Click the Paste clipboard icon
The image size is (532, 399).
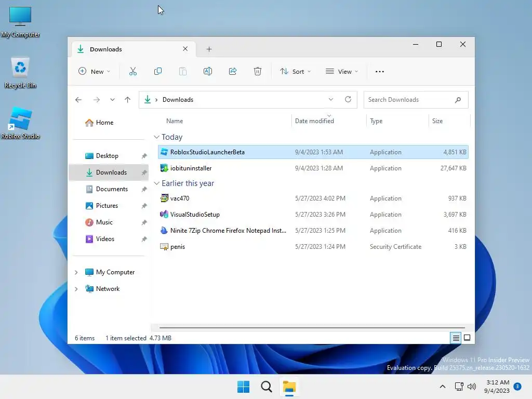(x=182, y=71)
